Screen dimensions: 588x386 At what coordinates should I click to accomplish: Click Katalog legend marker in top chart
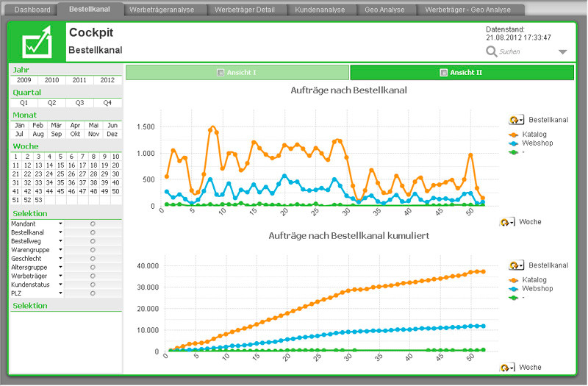point(513,135)
